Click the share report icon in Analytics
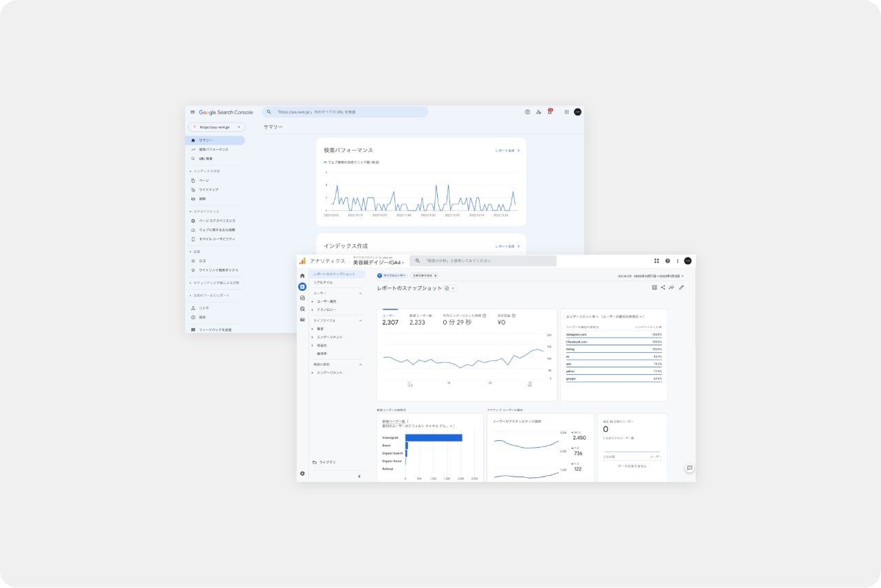This screenshot has width=881, height=588. click(663, 287)
